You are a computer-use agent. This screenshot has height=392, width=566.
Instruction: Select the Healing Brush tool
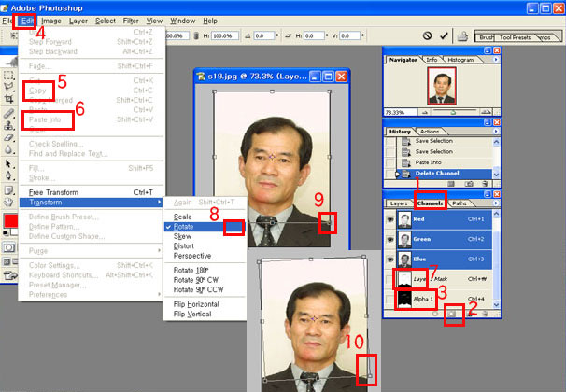(8, 113)
